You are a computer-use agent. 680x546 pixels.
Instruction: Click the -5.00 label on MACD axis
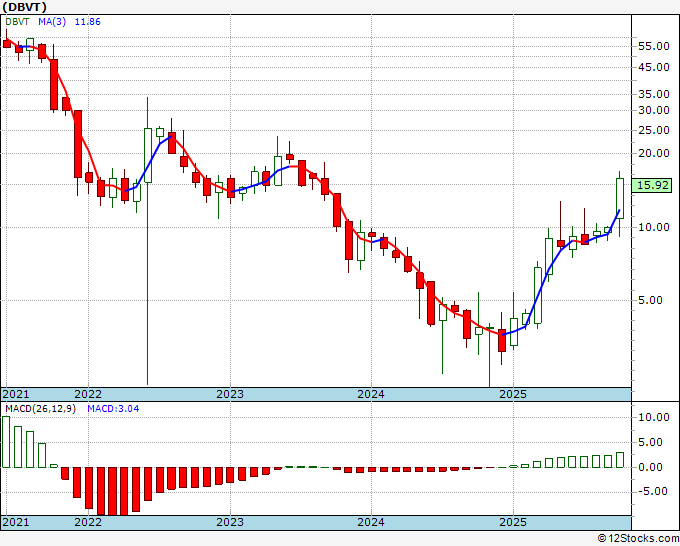pos(654,491)
